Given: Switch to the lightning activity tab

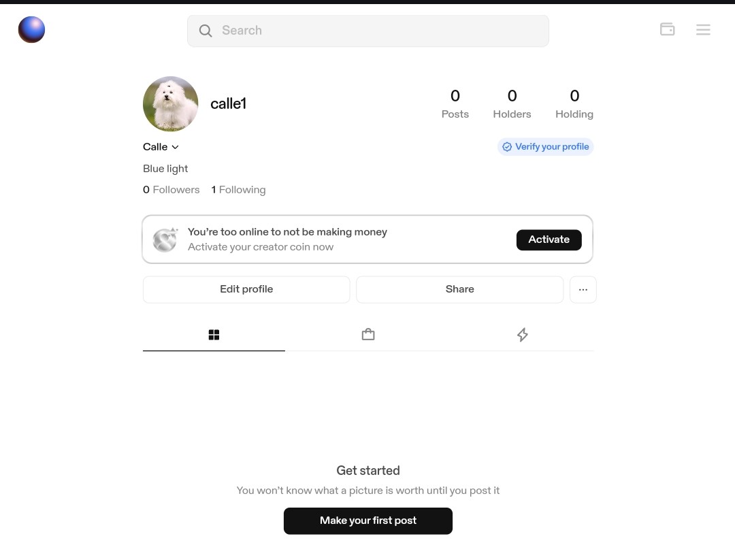Looking at the screenshot, I should pos(522,335).
